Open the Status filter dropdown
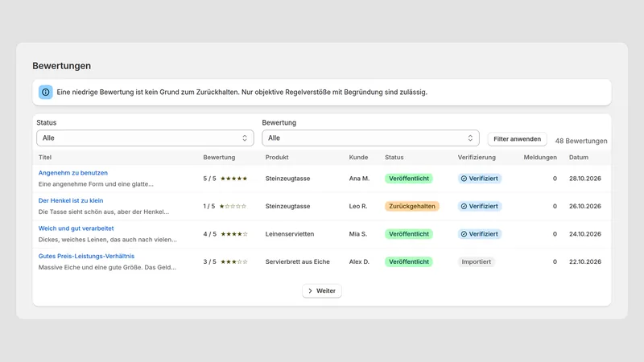This screenshot has width=644, height=362. point(145,138)
